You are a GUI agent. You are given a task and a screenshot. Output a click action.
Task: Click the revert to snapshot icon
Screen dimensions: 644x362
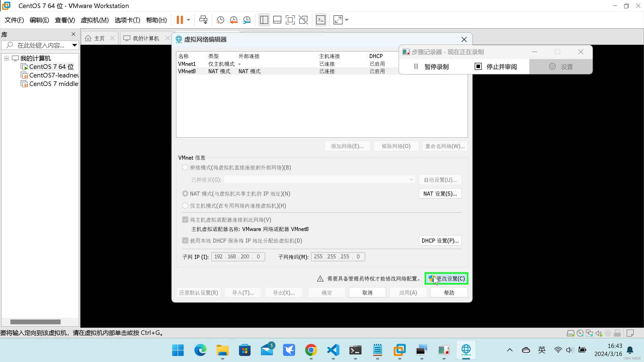click(234, 20)
